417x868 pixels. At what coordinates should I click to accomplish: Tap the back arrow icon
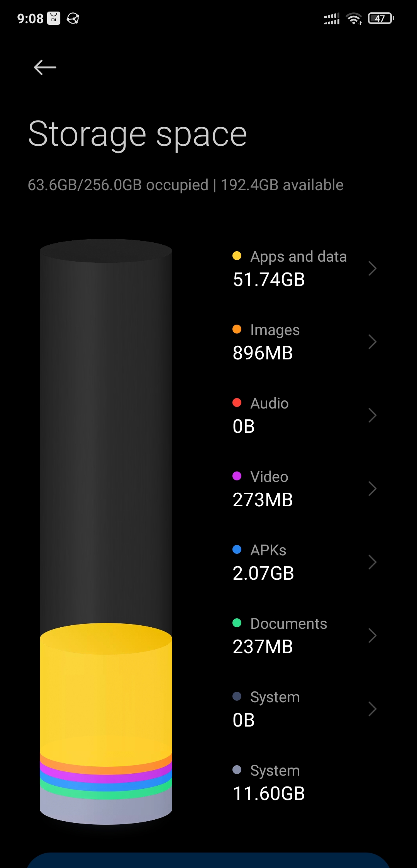(45, 68)
